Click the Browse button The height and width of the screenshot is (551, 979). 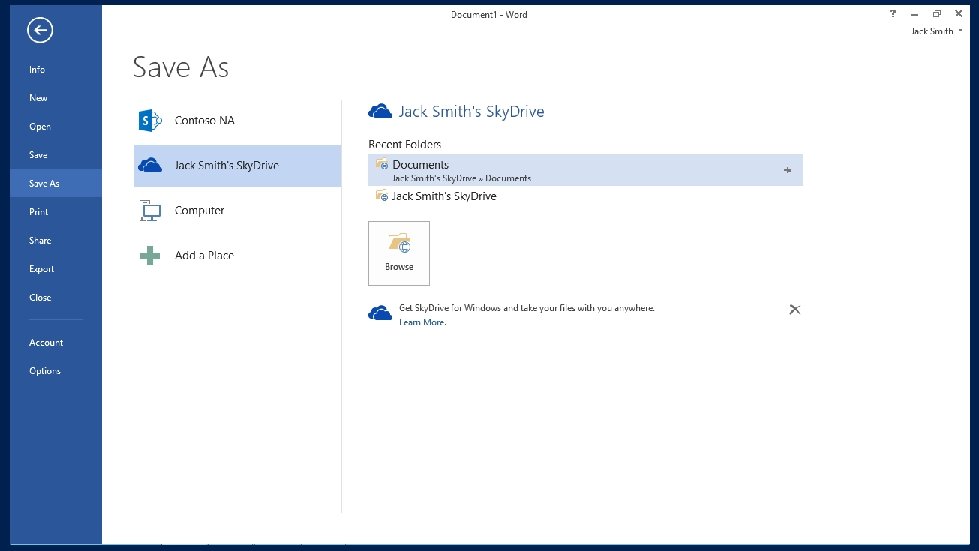point(399,253)
